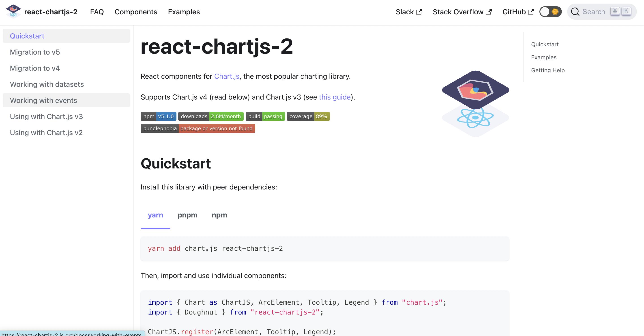Image resolution: width=644 pixels, height=336 pixels.
Task: Click the import statements code block
Action: coord(325,313)
